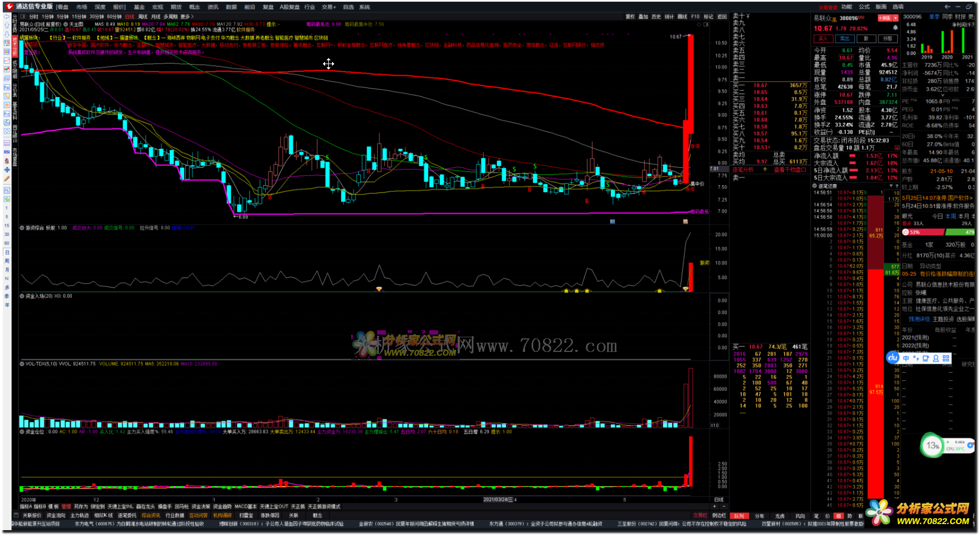Click the 复权 toolbar button
The height and width of the screenshot is (535, 980).
point(630,17)
